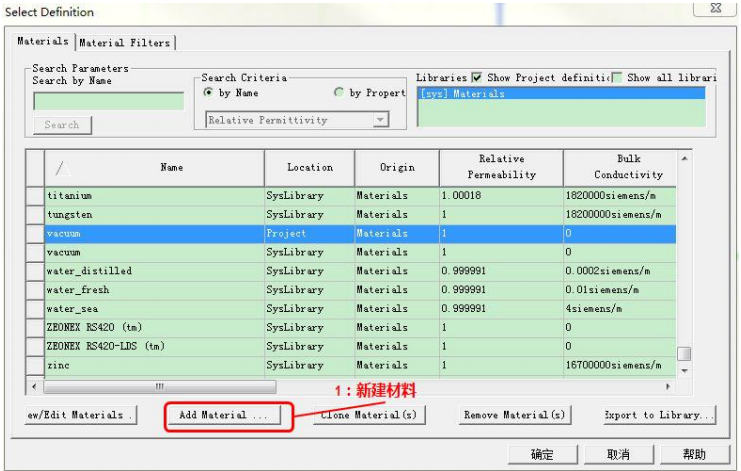Open View/Edit Materials

point(81,415)
